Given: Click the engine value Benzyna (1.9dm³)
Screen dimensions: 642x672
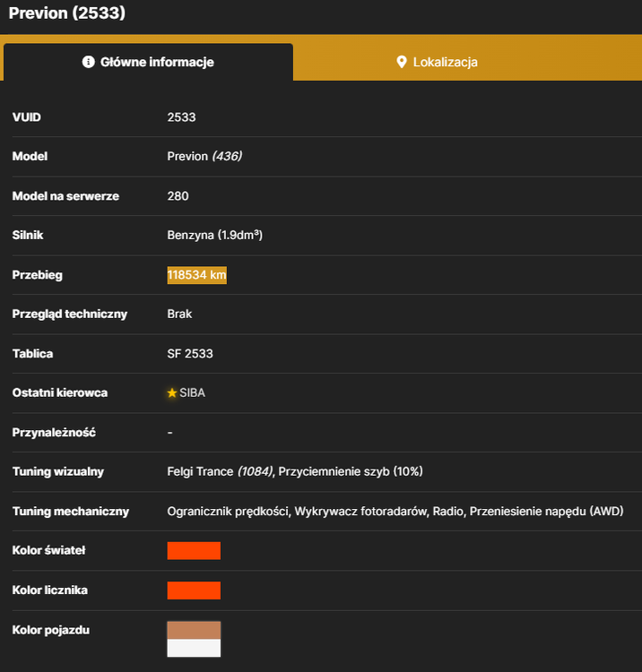Looking at the screenshot, I should (215, 236).
